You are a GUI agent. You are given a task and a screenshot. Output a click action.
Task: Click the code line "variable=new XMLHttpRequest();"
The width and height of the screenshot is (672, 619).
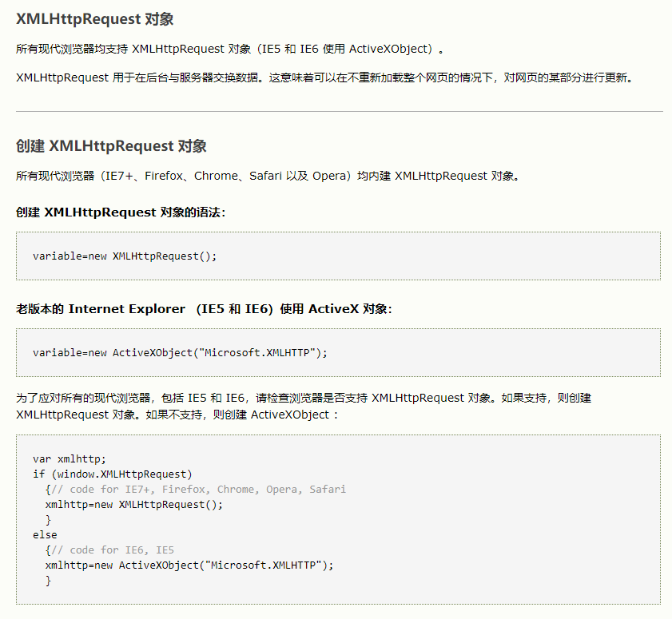[x=125, y=256]
